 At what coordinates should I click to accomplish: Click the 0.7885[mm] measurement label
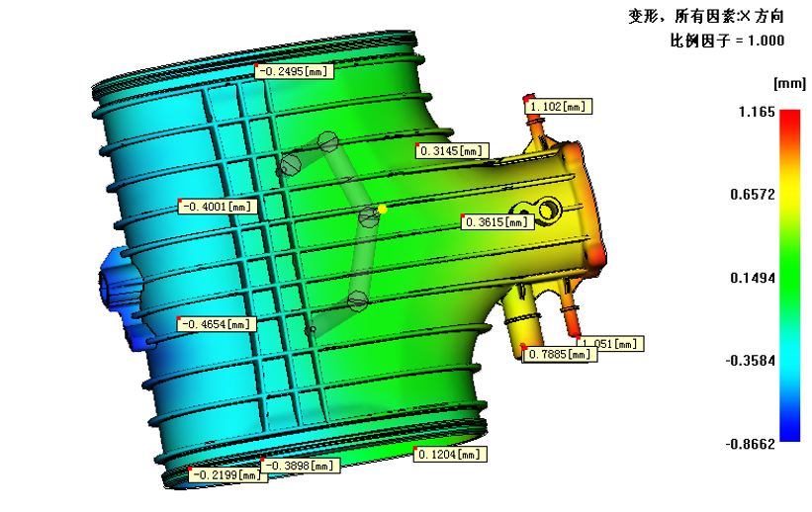(560, 354)
